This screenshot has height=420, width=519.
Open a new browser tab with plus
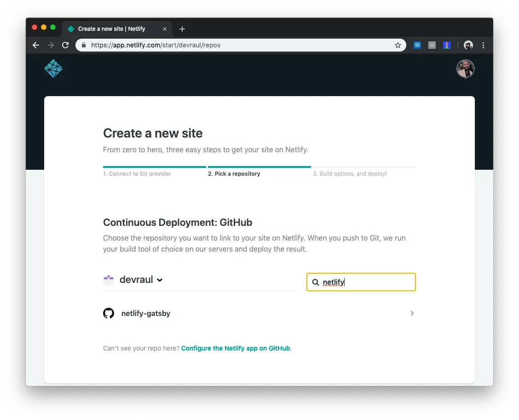[182, 29]
